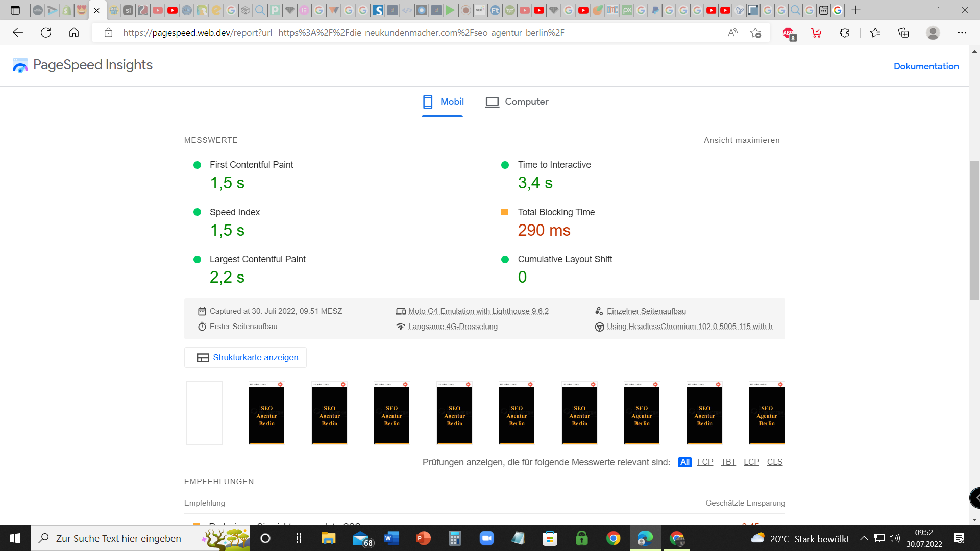Click the PageSpeed Insights logo icon
Image resolution: width=980 pixels, height=551 pixels.
click(20, 65)
